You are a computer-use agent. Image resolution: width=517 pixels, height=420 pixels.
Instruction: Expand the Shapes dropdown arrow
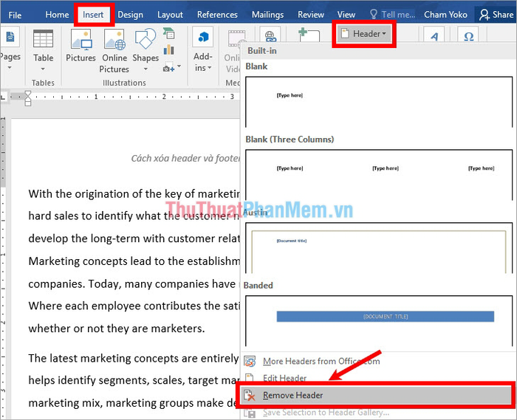[x=145, y=69]
